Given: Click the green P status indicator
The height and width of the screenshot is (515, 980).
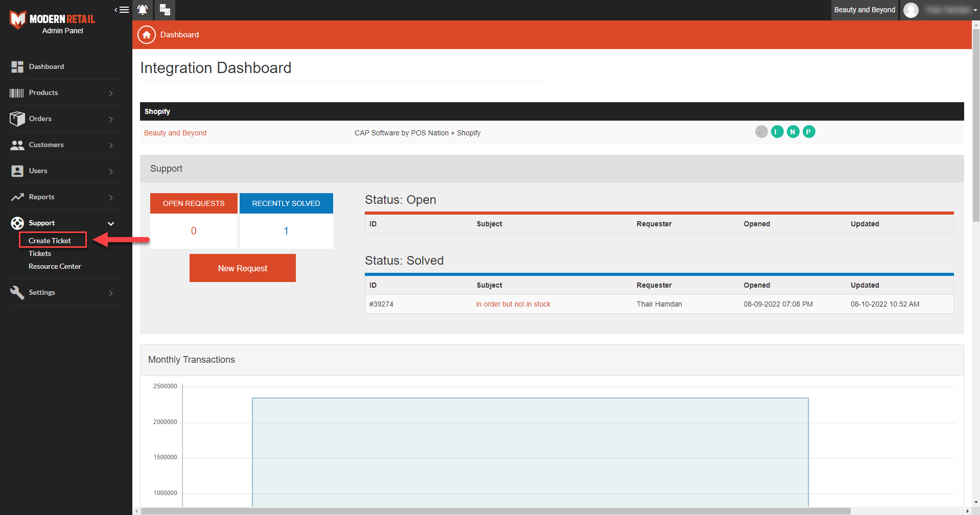Looking at the screenshot, I should (x=808, y=131).
